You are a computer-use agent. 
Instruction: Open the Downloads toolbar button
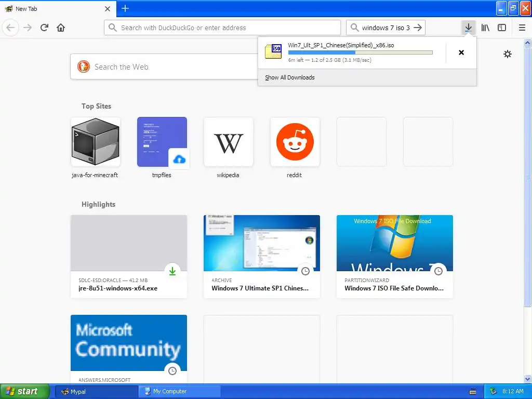pyautogui.click(x=468, y=28)
